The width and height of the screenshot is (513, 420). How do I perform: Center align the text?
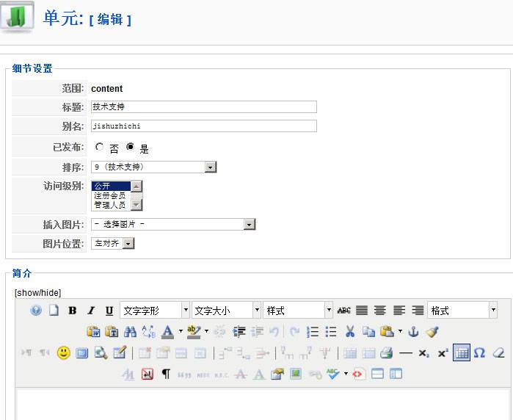[380, 310]
